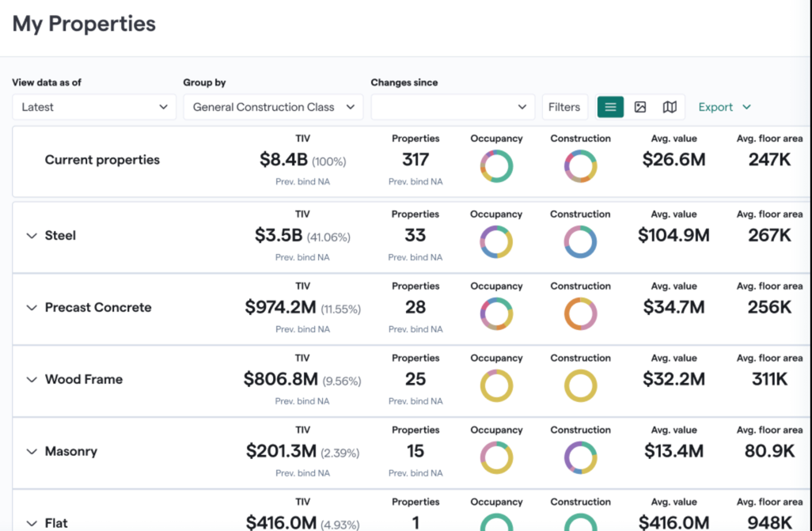This screenshot has width=812, height=531.
Task: Open the Changes since dropdown
Action: click(x=453, y=108)
